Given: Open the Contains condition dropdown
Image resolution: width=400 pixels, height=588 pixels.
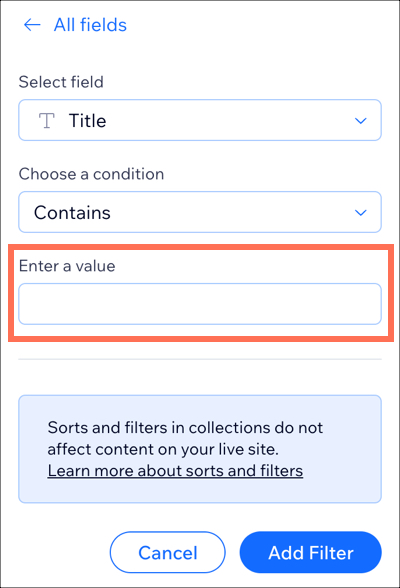Looking at the screenshot, I should [x=200, y=212].
